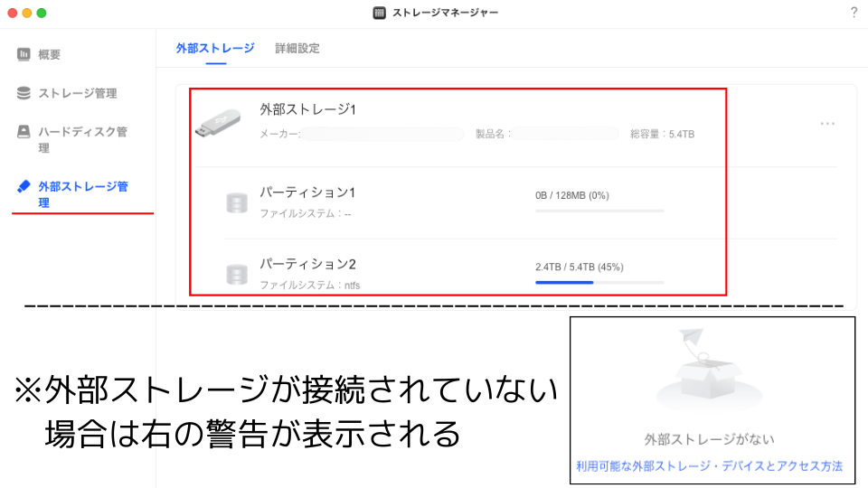868x488 pixels.
Task: Switch to the 外部ストレージ tab
Action: coord(215,49)
